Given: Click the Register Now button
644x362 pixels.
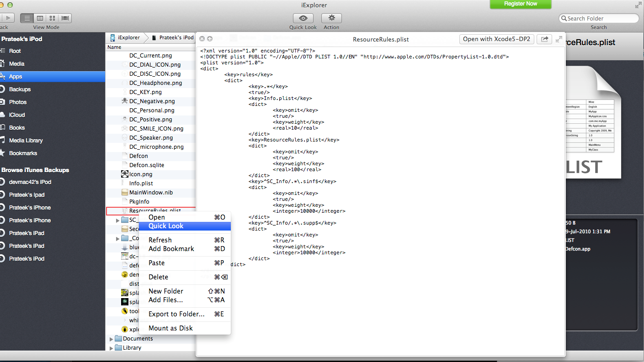Looking at the screenshot, I should coord(520,4).
